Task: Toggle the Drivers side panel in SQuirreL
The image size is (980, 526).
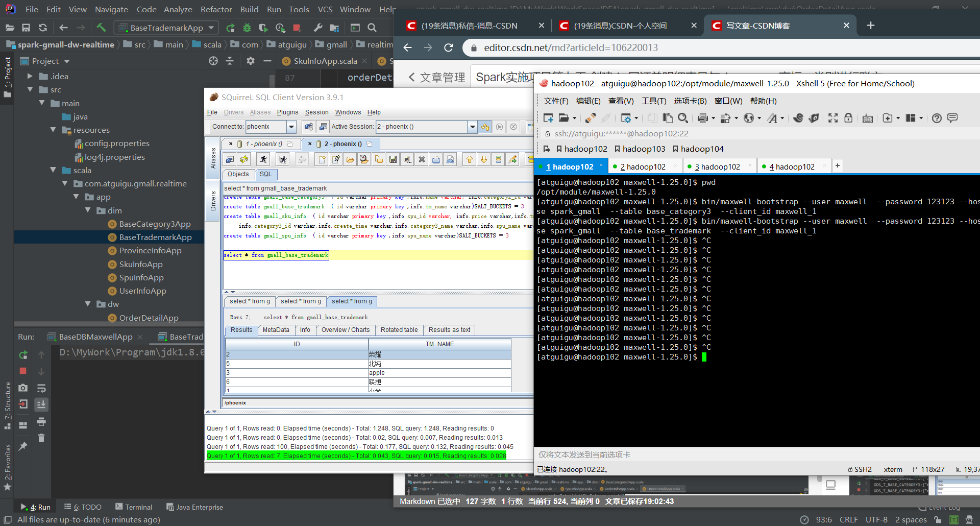Action: pos(213,200)
